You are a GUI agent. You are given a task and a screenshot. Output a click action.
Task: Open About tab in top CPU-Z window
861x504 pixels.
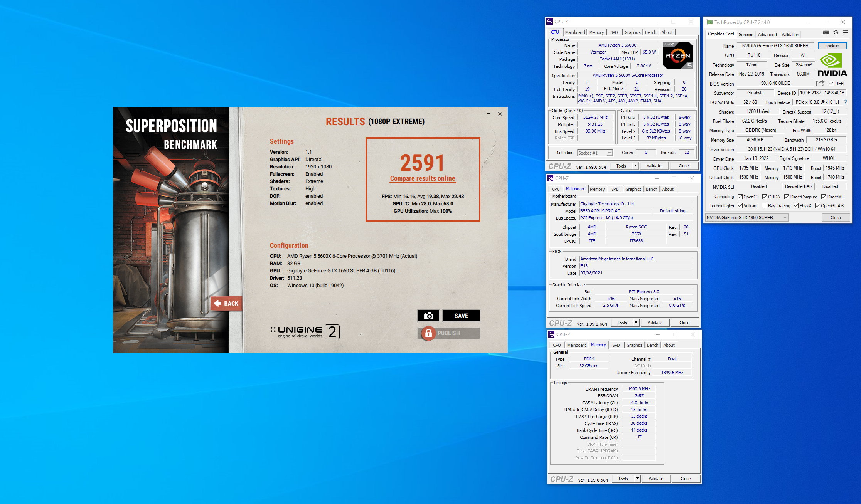[667, 32]
